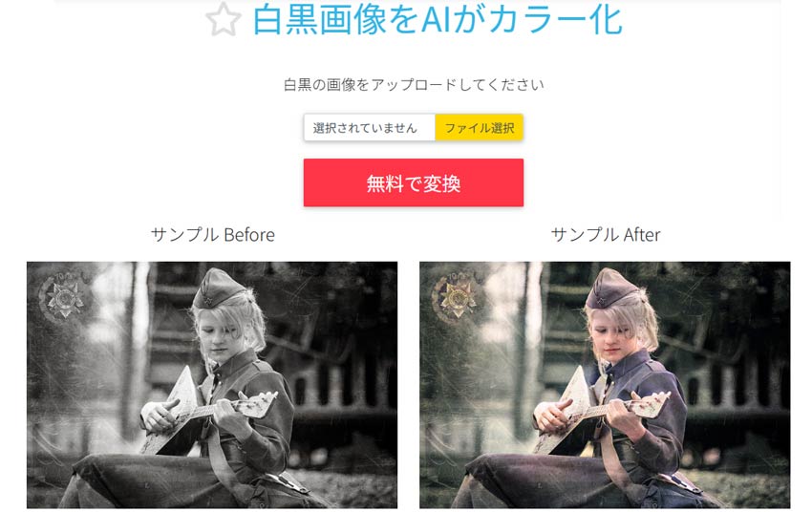The image size is (812, 512).
Task: Click the balalaika in the After sample
Action: pyautogui.click(x=602, y=410)
